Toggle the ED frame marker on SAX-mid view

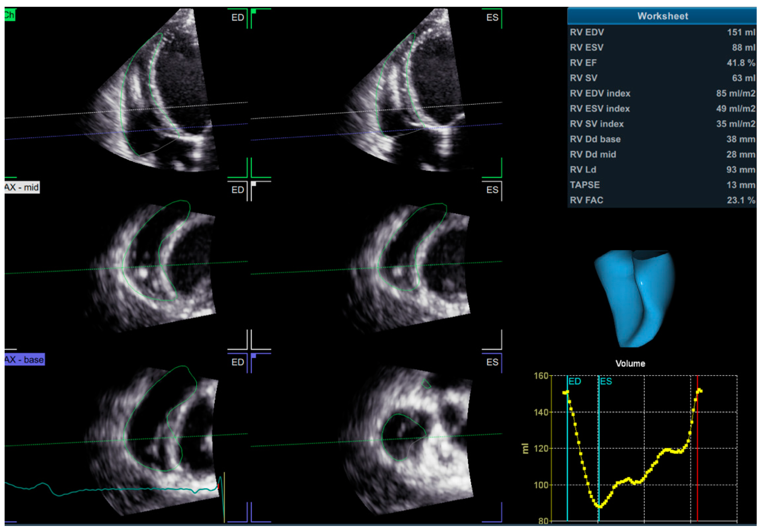238,190
